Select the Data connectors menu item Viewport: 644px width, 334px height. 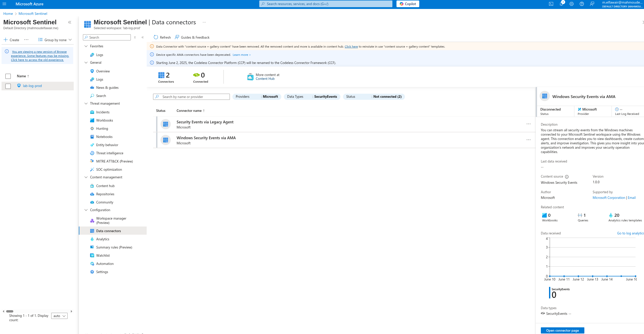coord(113,231)
